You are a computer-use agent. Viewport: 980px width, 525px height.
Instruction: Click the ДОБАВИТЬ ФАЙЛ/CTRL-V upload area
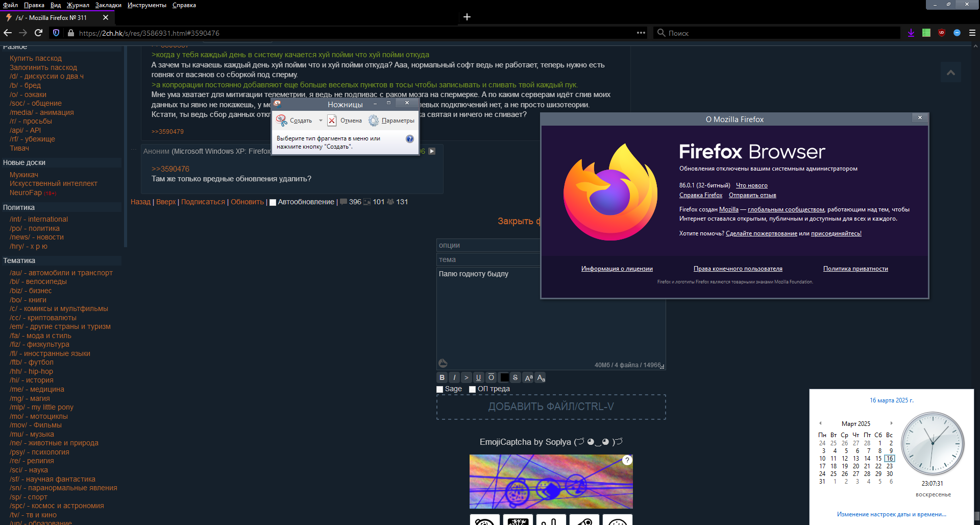coord(551,407)
